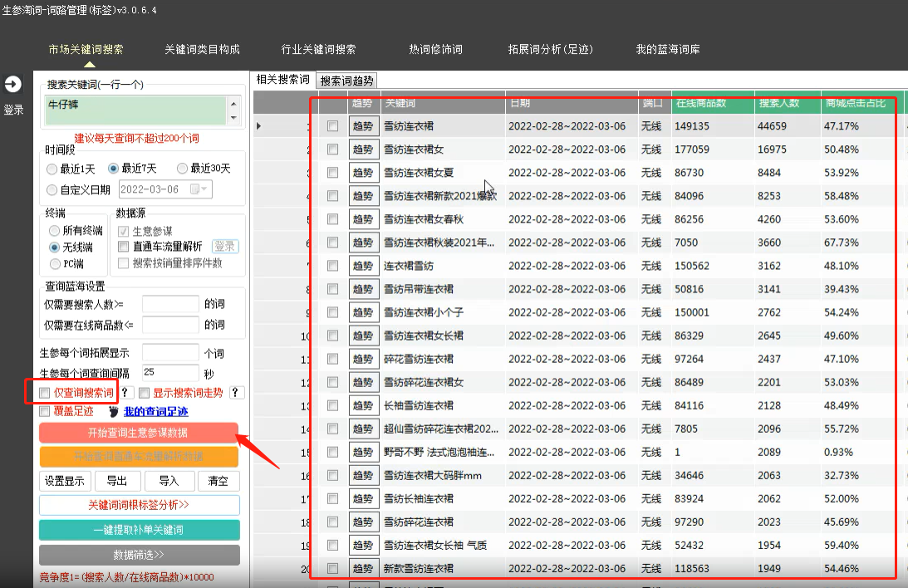The image size is (908, 588).
Task: Focus the 生参每个词拓展显示 input field
Action: [171, 352]
